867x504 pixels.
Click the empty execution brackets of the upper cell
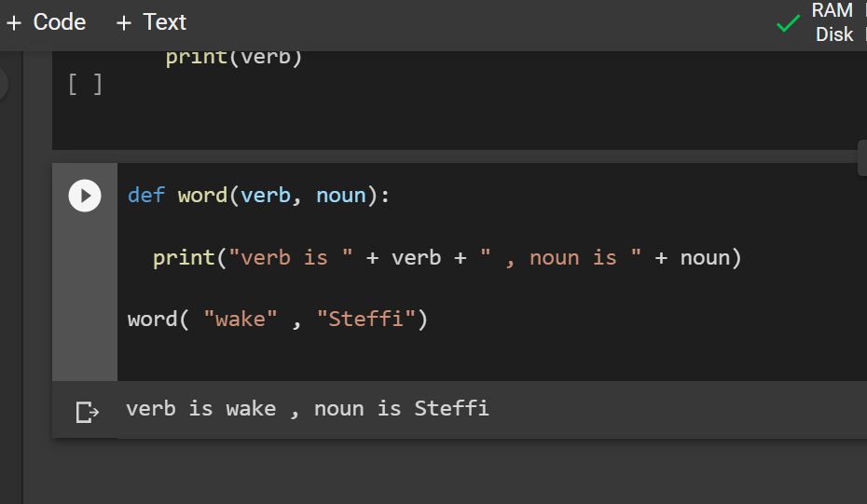(85, 85)
